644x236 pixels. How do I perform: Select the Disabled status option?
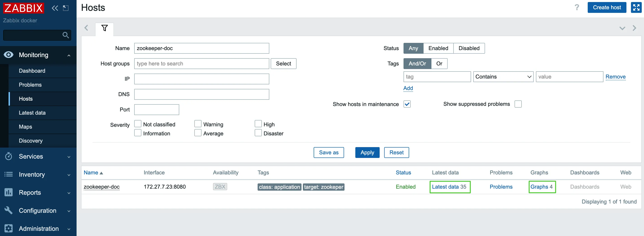(469, 48)
